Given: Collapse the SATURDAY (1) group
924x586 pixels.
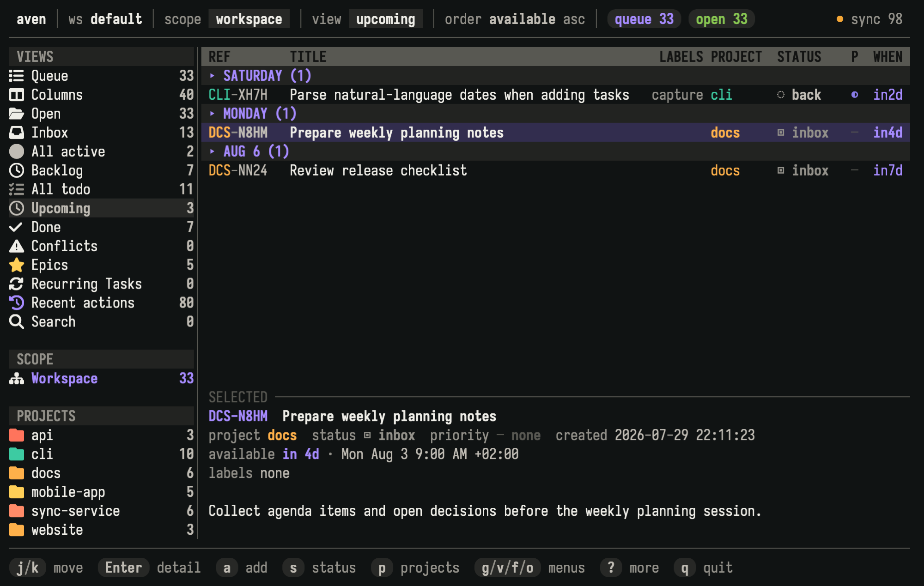Looking at the screenshot, I should point(212,75).
